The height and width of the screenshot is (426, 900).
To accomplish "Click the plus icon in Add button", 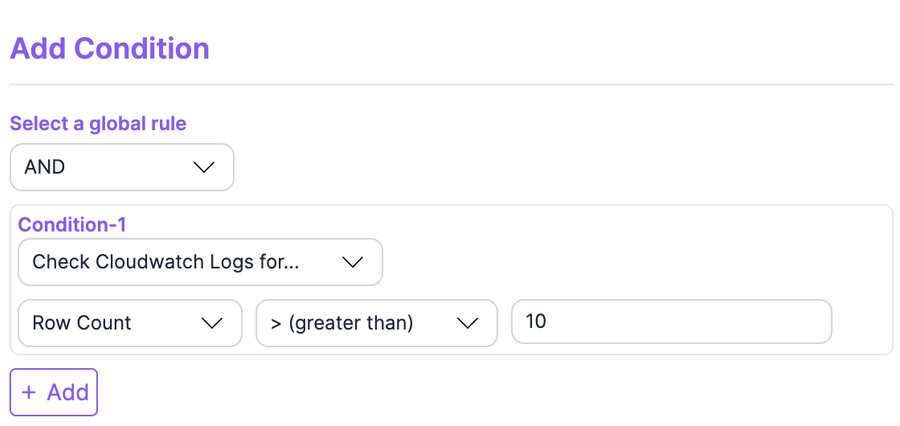I will click(29, 392).
